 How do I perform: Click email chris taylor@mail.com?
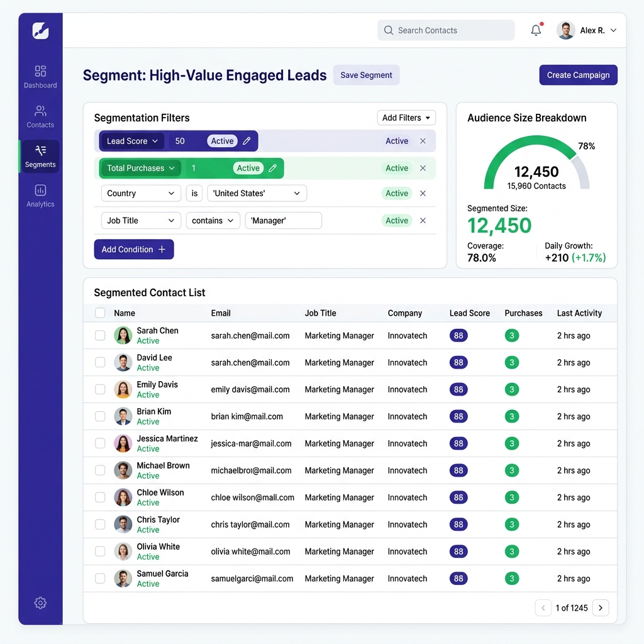point(250,525)
